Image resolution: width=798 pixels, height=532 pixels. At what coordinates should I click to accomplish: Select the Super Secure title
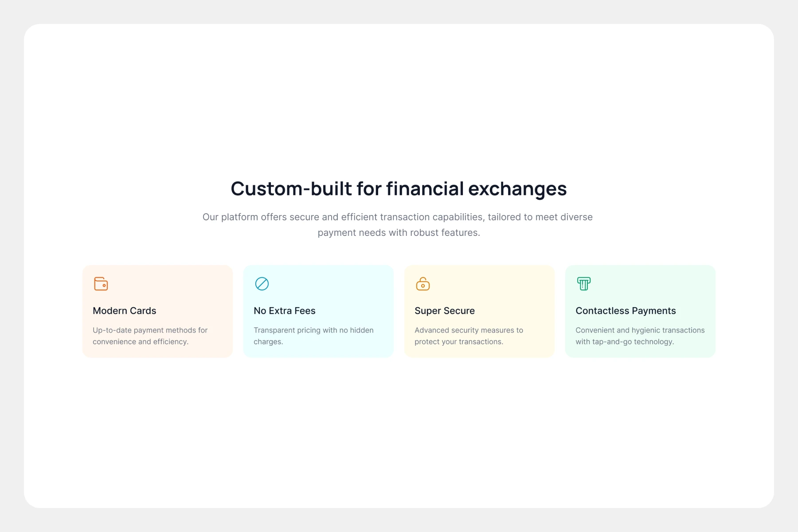click(445, 311)
